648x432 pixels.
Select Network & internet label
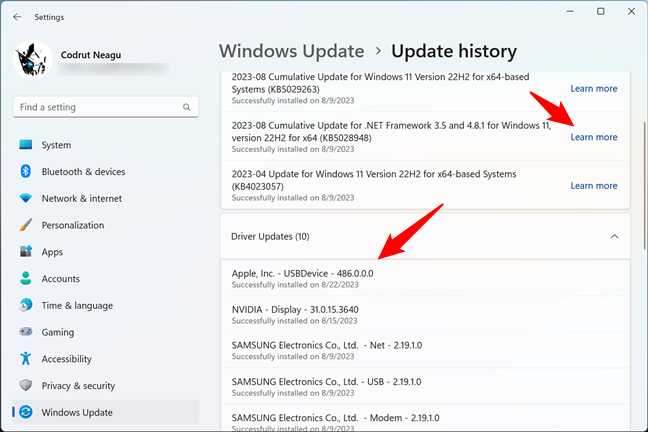pyautogui.click(x=81, y=198)
